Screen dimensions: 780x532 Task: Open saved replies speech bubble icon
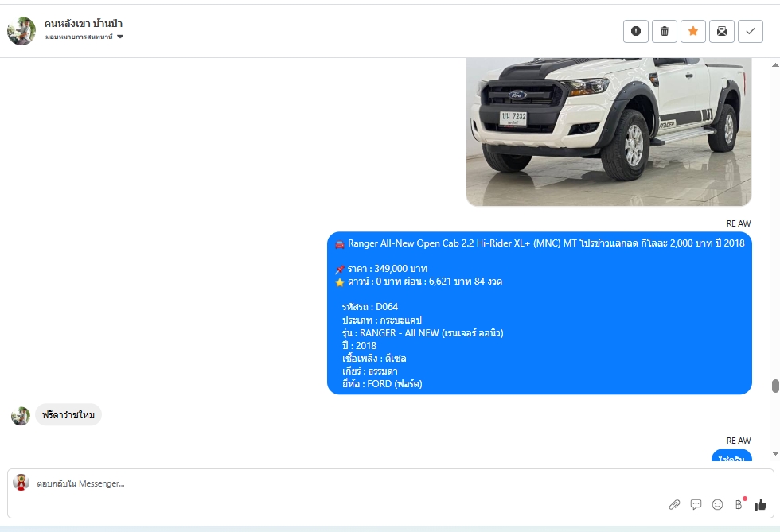tap(696, 505)
